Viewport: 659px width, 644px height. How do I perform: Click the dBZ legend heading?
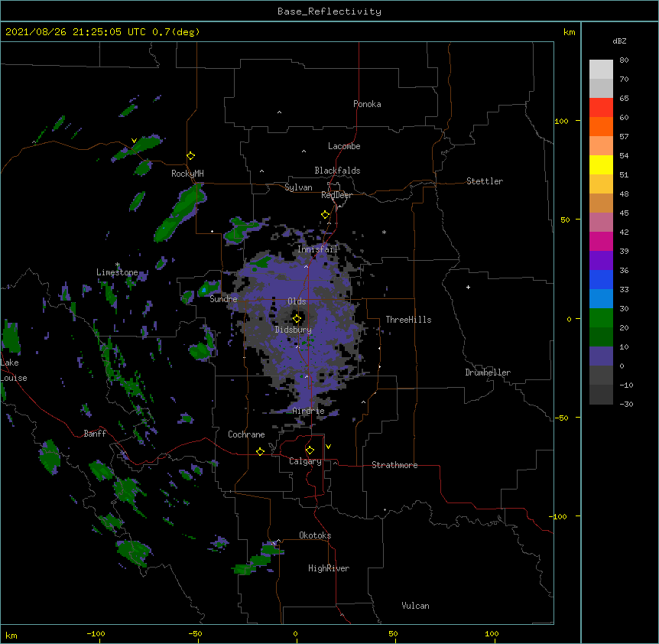point(619,41)
